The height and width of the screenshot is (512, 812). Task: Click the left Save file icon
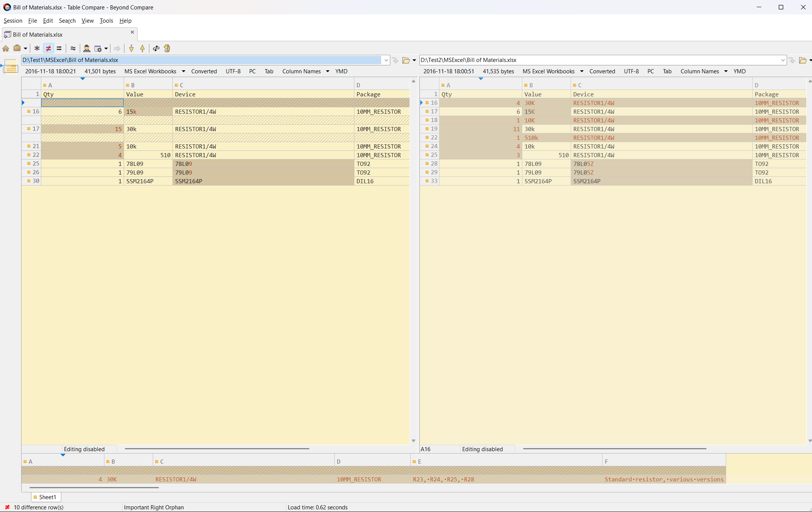pyautogui.click(x=396, y=60)
